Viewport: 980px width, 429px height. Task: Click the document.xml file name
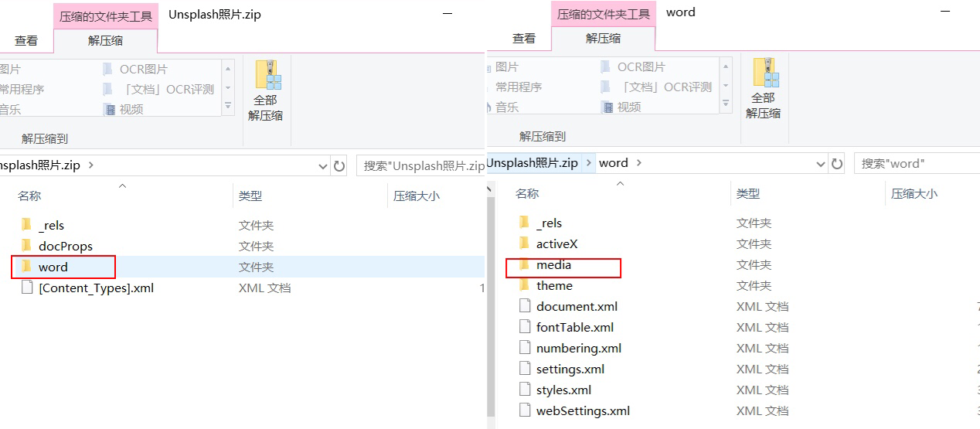click(x=577, y=306)
